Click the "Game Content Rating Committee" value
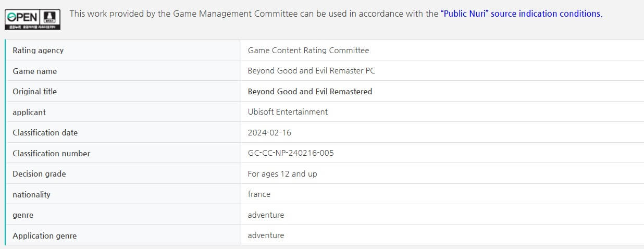Screen dimensions: 644x249 coord(308,51)
